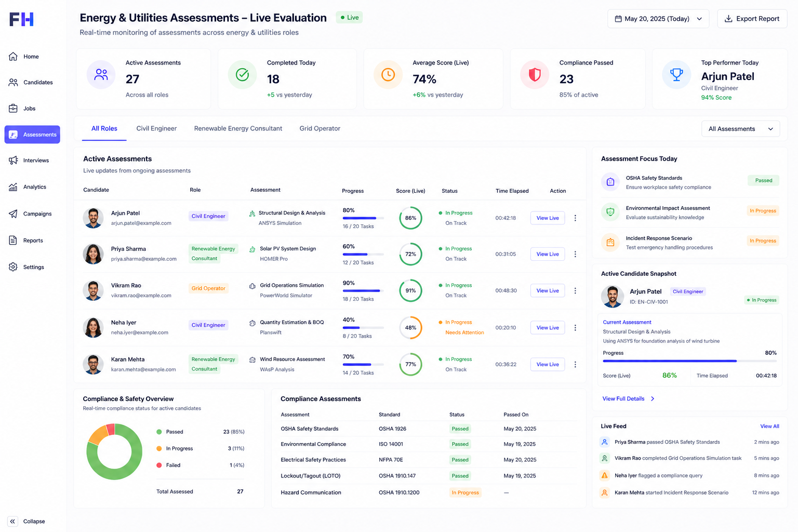
Task: Open the Home sidebar icon
Action: (13, 57)
